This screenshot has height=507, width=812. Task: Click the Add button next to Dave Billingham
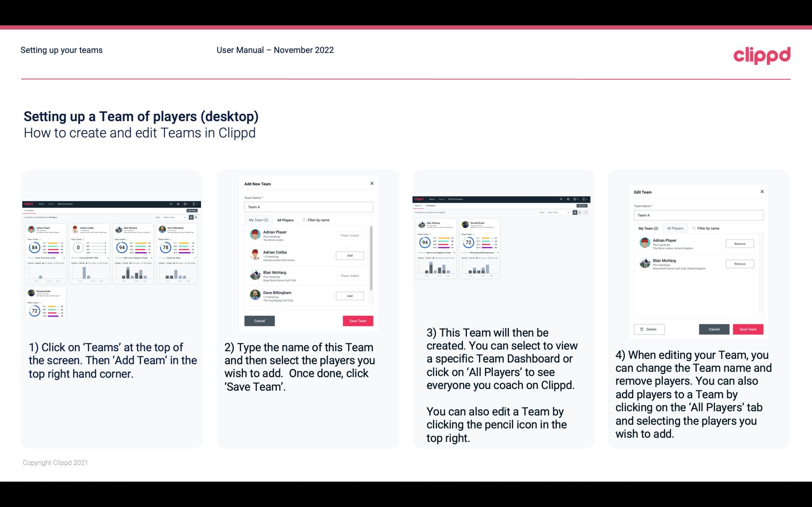(x=349, y=296)
